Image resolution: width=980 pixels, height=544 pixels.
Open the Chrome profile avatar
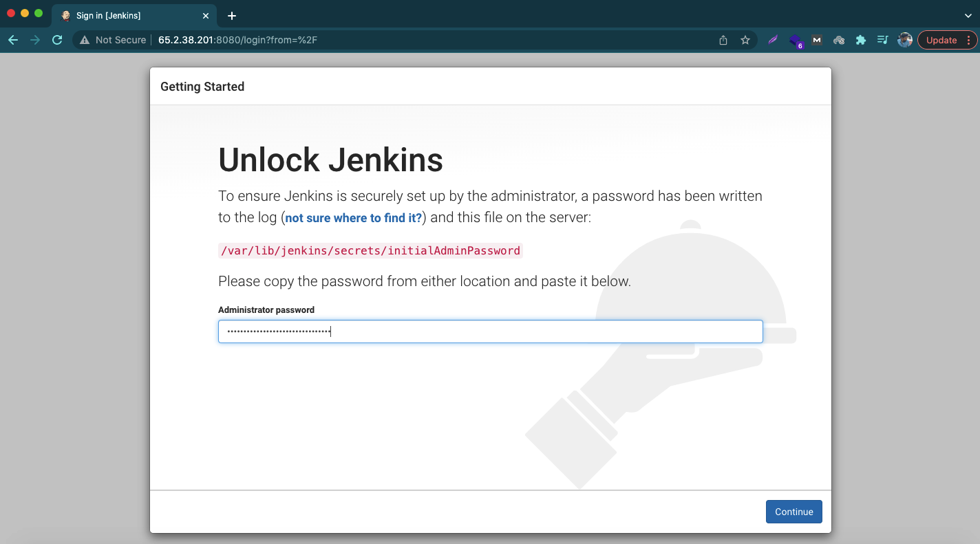click(x=905, y=40)
